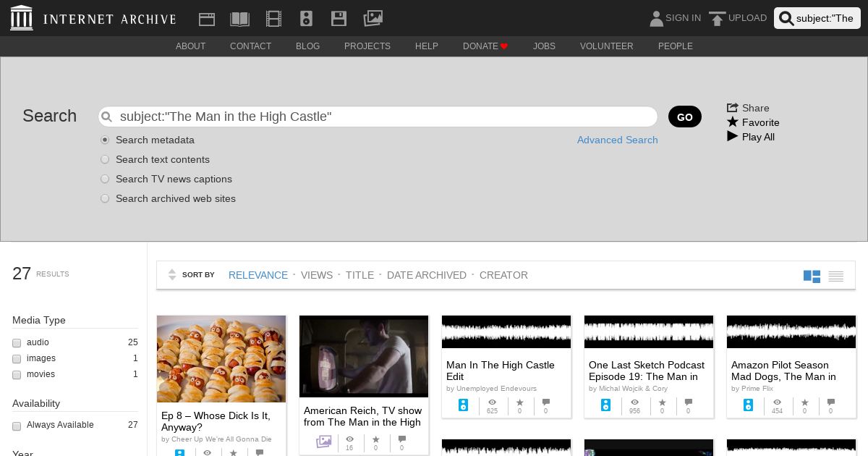Click audio icon on Man In The High Castle Edit
This screenshot has height=456, width=868.
[464, 405]
